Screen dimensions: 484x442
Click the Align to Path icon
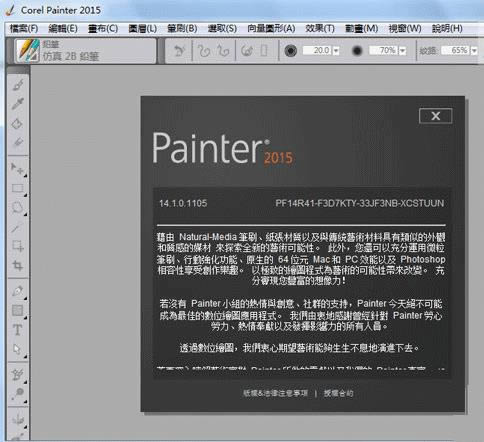[247, 51]
